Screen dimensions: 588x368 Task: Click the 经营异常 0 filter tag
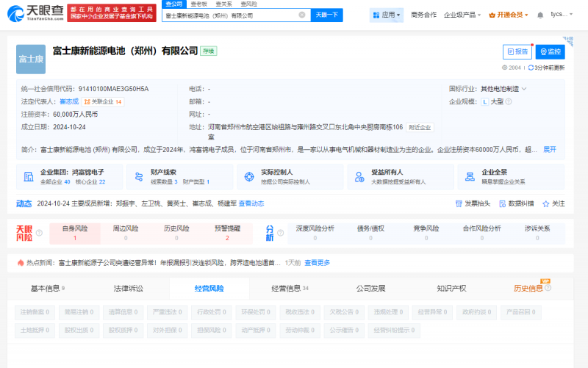pyautogui.click(x=432, y=312)
